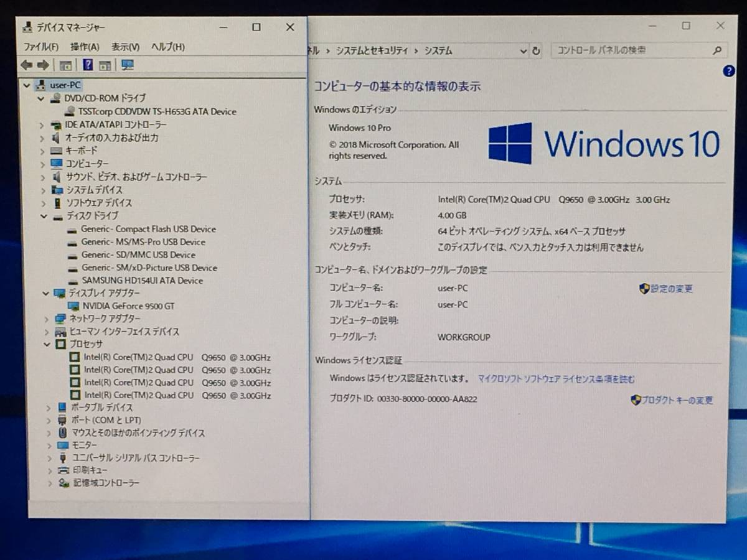Image resolution: width=747 pixels, height=560 pixels.
Task: Click the ユニバーサル シリアル バス コントローラー icon
Action: (63, 458)
